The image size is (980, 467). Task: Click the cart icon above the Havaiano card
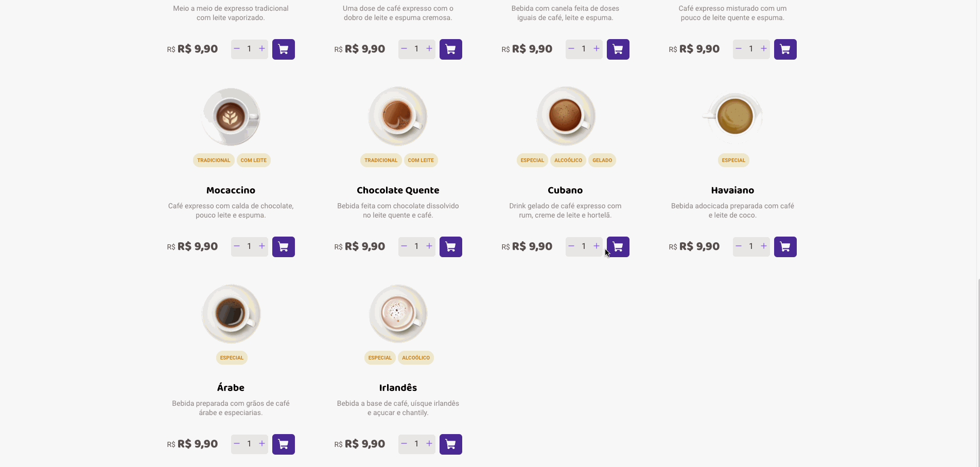[x=785, y=49]
